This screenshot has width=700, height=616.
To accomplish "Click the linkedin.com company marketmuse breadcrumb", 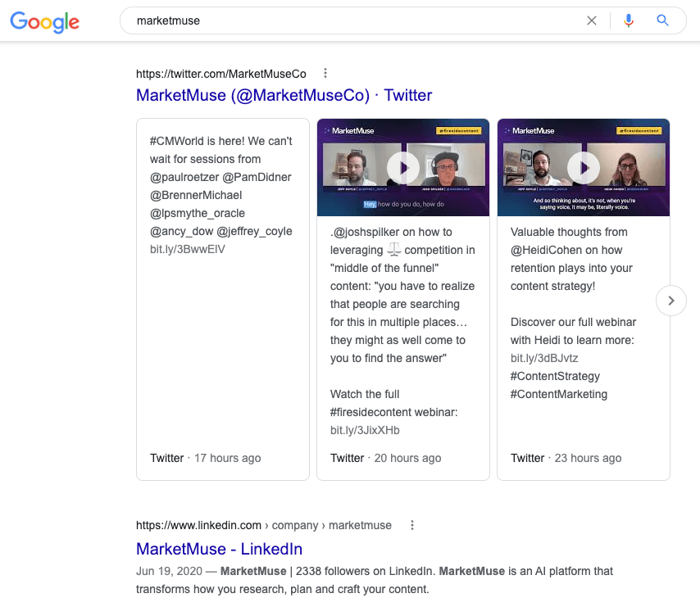I will 264,525.
